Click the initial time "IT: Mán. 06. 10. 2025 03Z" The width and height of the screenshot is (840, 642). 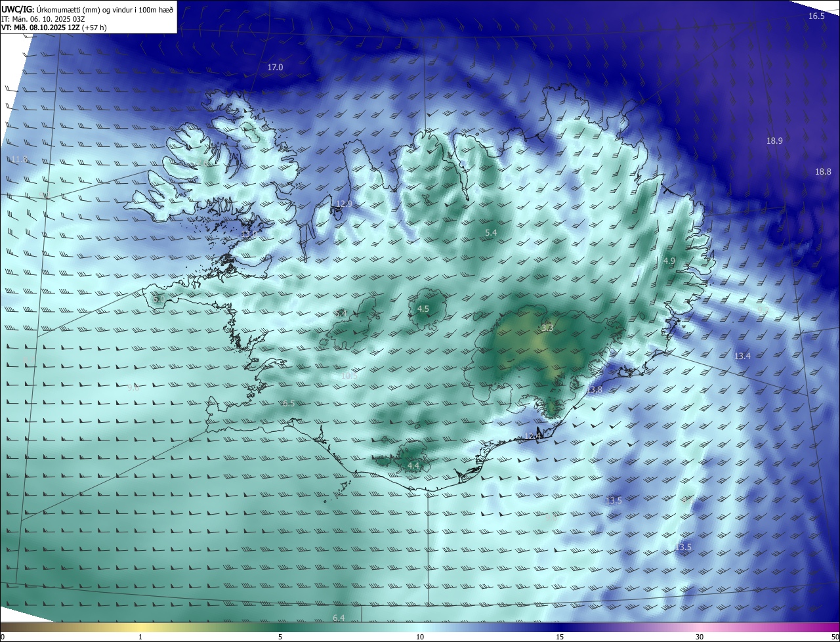(x=43, y=18)
